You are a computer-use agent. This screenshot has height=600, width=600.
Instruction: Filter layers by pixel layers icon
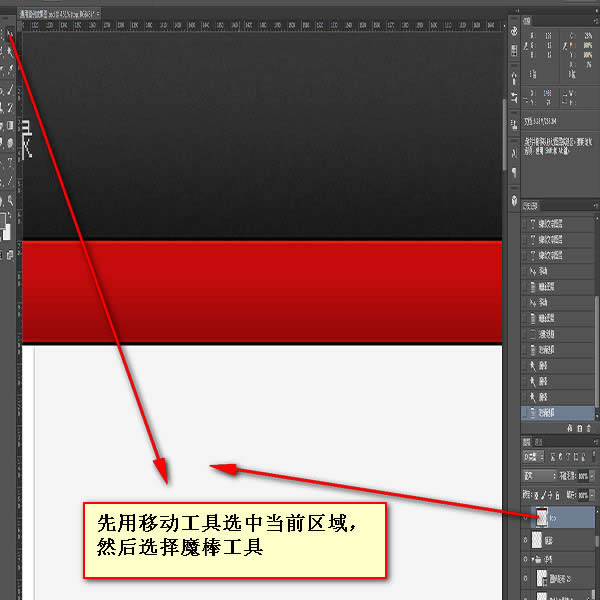click(553, 457)
